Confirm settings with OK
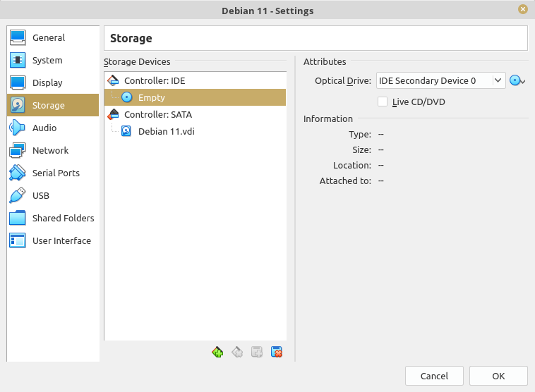 [498, 376]
